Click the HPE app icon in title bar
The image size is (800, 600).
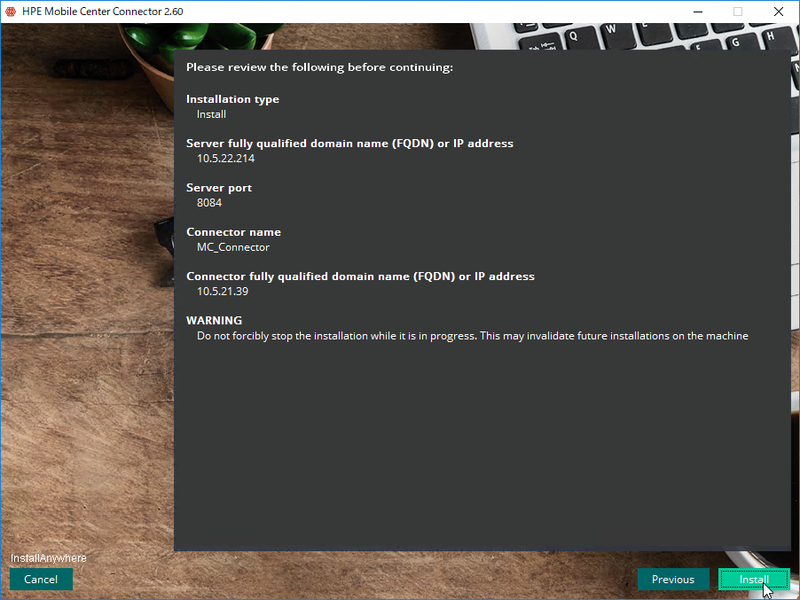tap(11, 11)
